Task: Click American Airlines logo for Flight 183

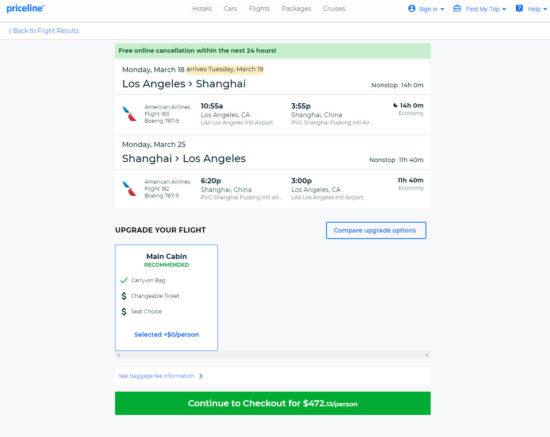Action: click(129, 114)
